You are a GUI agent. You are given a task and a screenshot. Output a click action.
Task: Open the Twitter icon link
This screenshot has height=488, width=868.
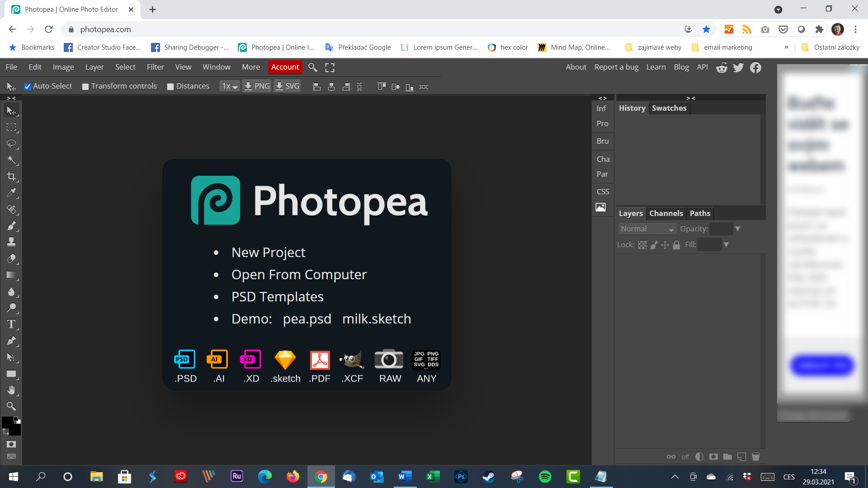tap(738, 67)
